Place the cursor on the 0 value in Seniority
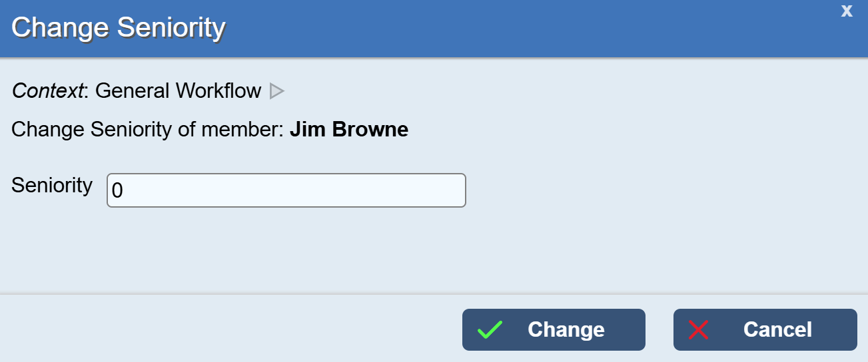The width and height of the screenshot is (868, 362). pyautogui.click(x=117, y=191)
